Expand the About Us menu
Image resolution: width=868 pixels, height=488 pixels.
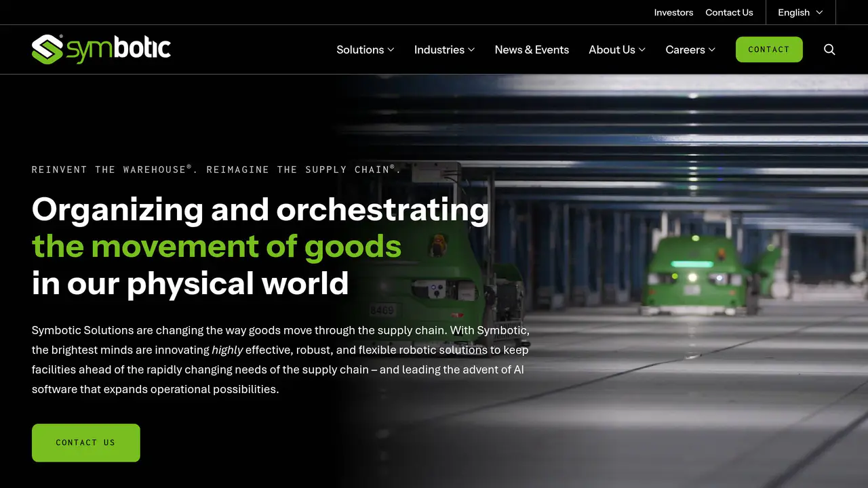[617, 49]
